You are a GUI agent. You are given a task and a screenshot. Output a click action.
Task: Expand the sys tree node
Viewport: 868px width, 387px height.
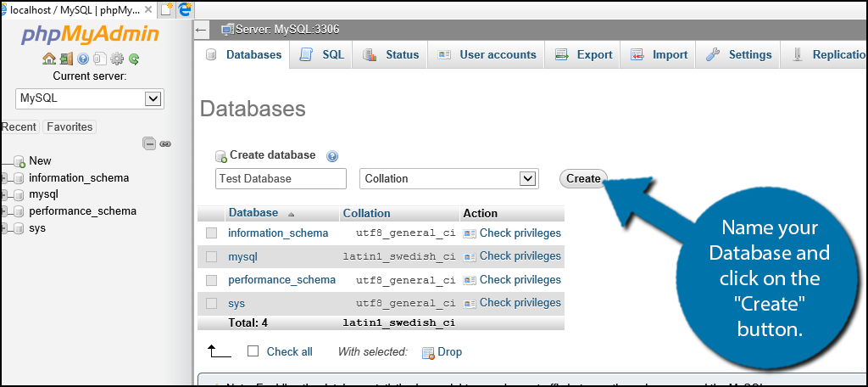(4, 228)
